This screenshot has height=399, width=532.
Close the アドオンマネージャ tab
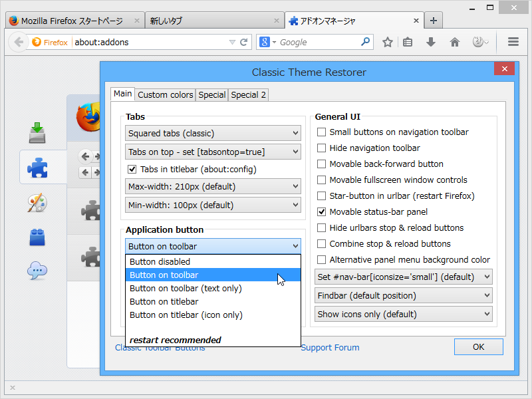click(x=416, y=21)
